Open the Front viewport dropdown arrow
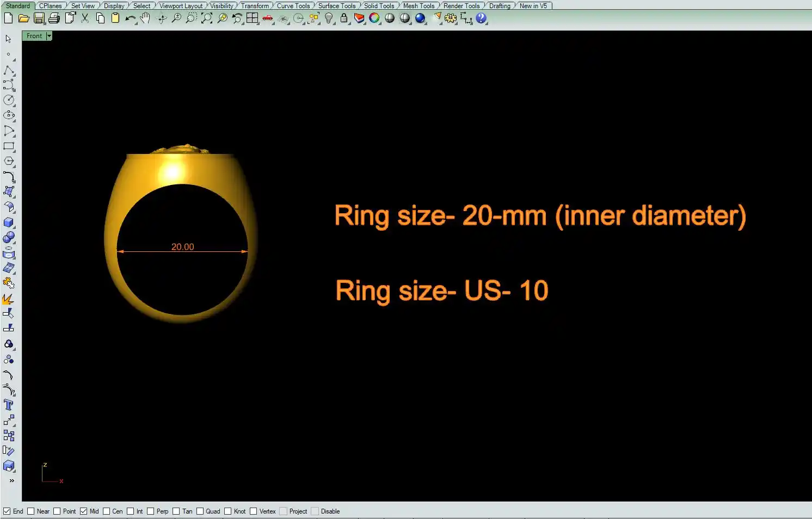The width and height of the screenshot is (812, 519). click(49, 36)
